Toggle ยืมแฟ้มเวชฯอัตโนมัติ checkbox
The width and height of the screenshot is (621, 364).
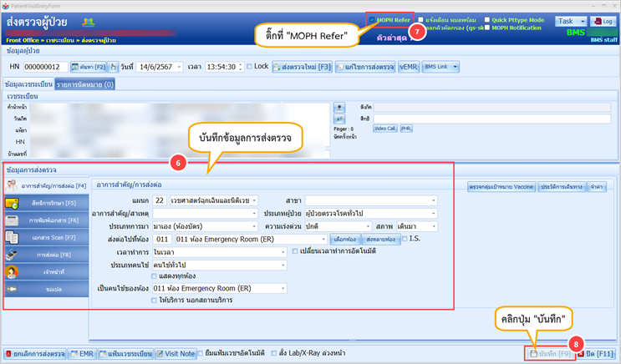point(201,353)
